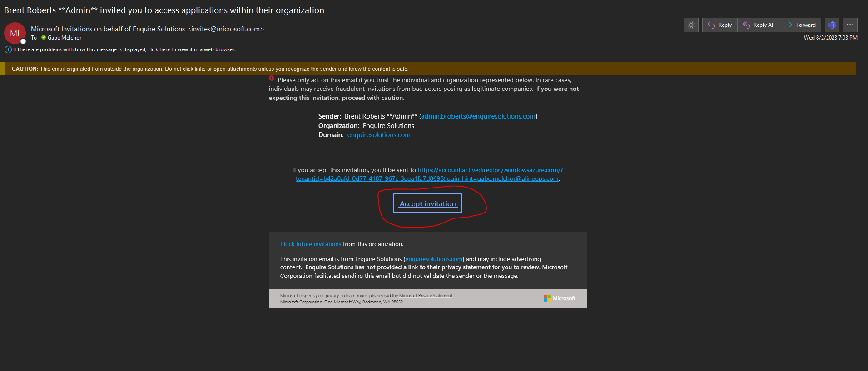
Task: Open the admin.broberts@enquiresolutions.com email link
Action: (478, 116)
